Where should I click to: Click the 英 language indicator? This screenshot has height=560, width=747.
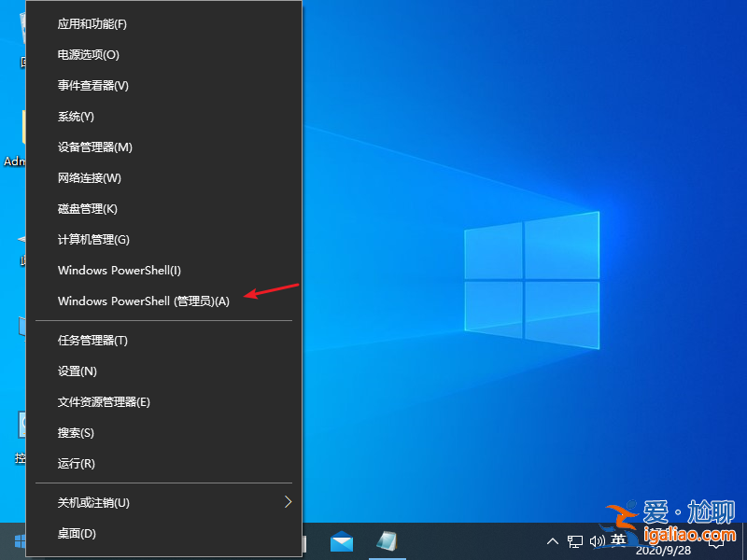pyautogui.click(x=618, y=540)
